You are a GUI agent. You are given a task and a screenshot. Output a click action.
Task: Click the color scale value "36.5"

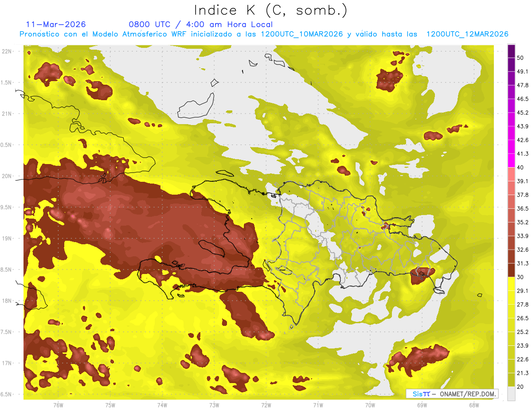point(522,208)
